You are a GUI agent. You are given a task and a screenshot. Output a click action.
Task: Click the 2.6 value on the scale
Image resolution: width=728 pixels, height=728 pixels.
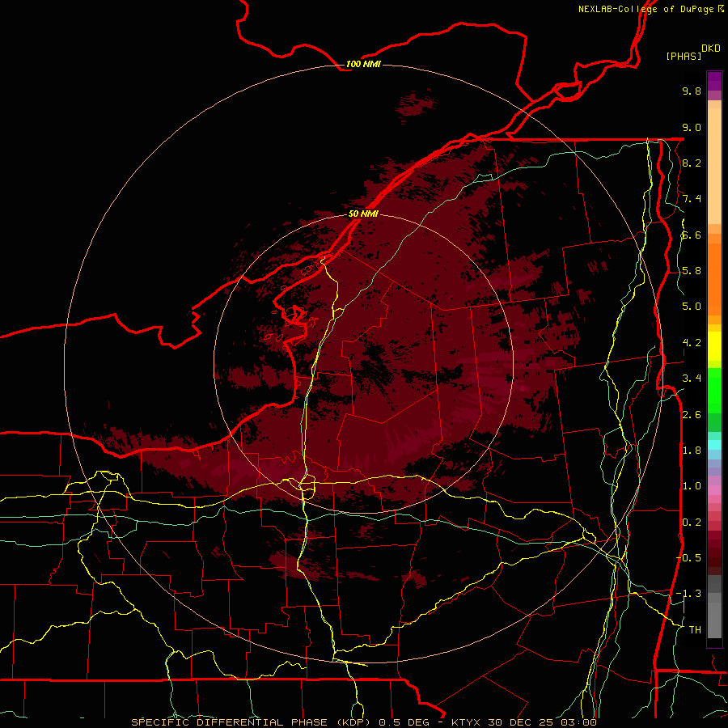tap(692, 415)
